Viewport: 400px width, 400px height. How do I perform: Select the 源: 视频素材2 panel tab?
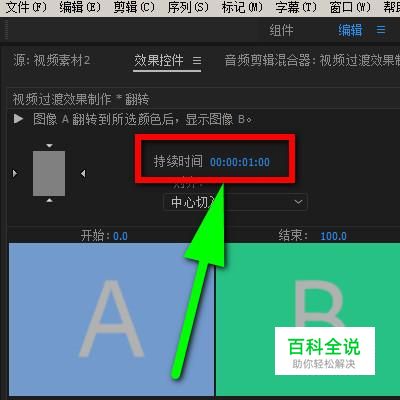[x=52, y=61]
